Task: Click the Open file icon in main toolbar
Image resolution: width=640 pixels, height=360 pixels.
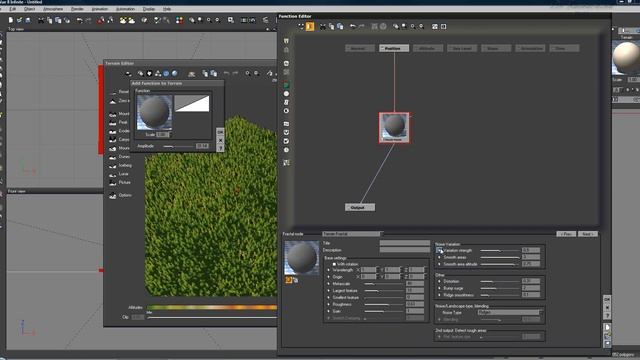Action: 20,20
